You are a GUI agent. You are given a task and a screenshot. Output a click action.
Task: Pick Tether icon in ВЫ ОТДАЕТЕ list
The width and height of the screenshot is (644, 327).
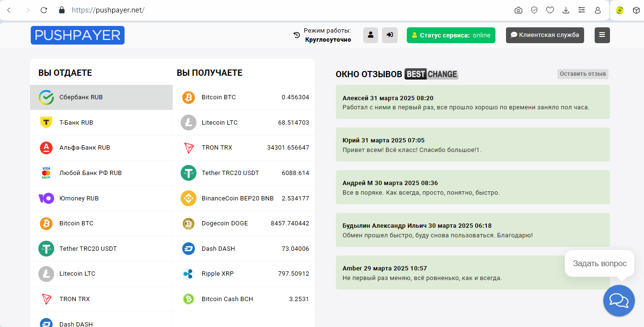coord(46,249)
